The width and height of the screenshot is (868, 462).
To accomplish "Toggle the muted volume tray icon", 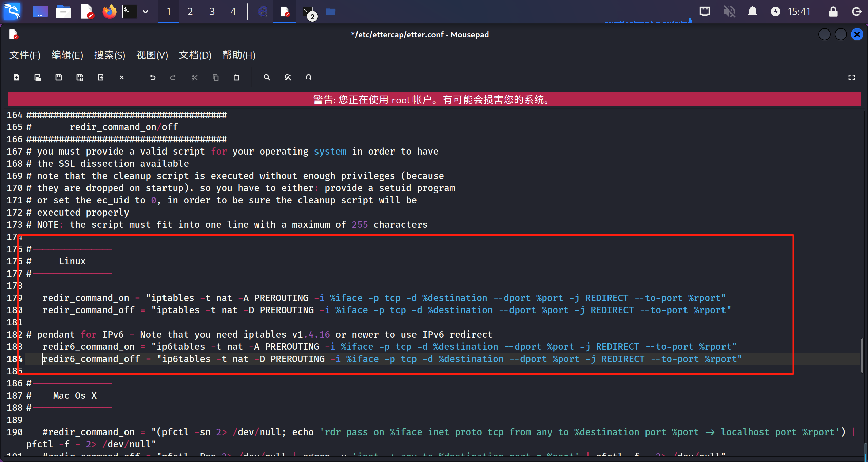I will pos(729,12).
